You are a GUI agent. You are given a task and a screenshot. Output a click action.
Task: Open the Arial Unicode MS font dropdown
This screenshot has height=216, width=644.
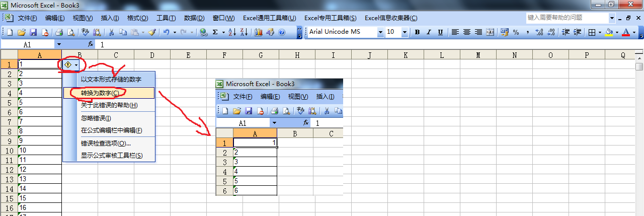point(380,32)
